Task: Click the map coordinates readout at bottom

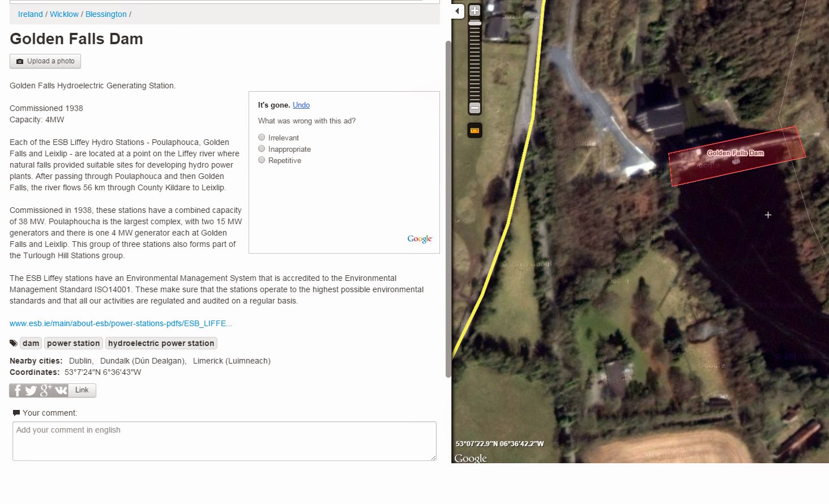Action: pos(499,444)
